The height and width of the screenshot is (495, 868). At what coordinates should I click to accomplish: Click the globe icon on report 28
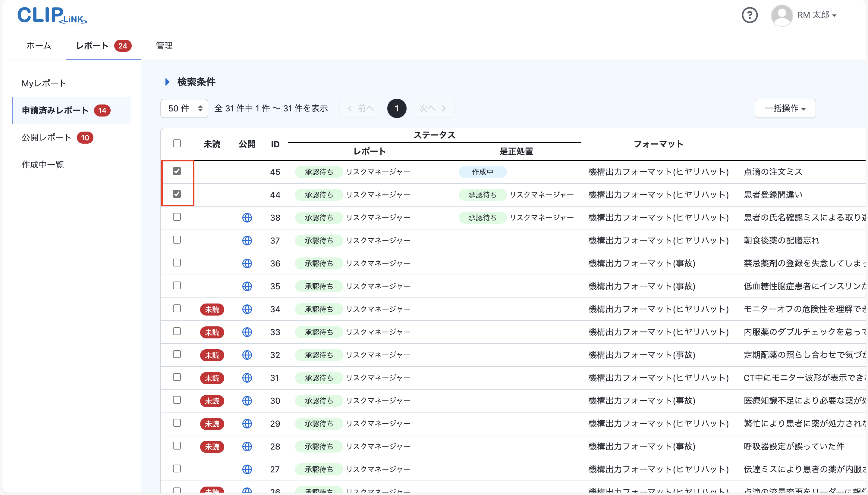coord(247,447)
